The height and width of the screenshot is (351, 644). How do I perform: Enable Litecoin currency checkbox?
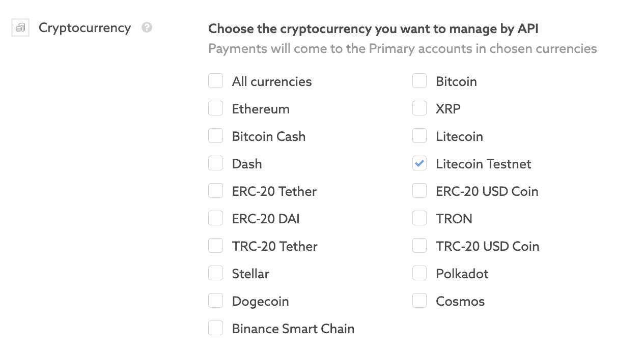[419, 136]
